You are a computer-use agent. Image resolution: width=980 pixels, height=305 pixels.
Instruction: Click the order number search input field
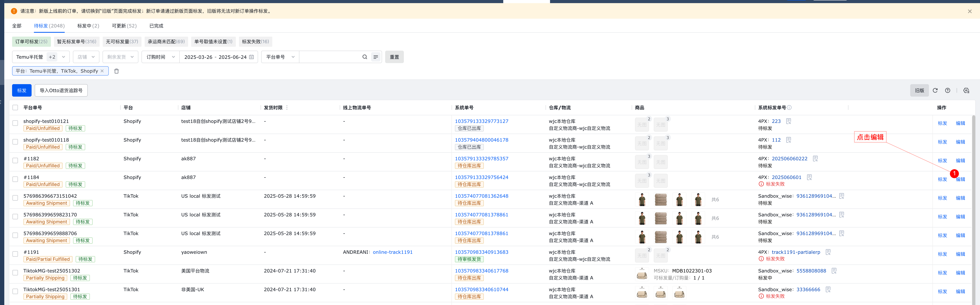329,57
